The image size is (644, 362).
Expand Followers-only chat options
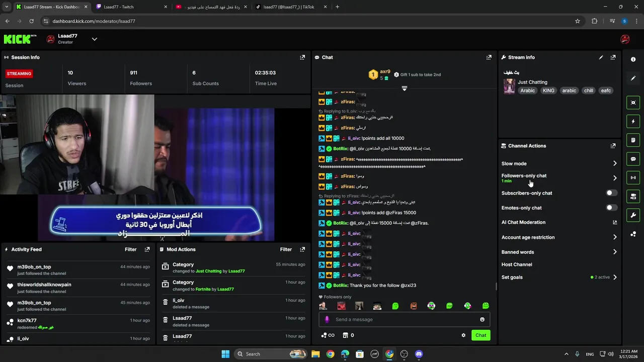click(x=615, y=178)
